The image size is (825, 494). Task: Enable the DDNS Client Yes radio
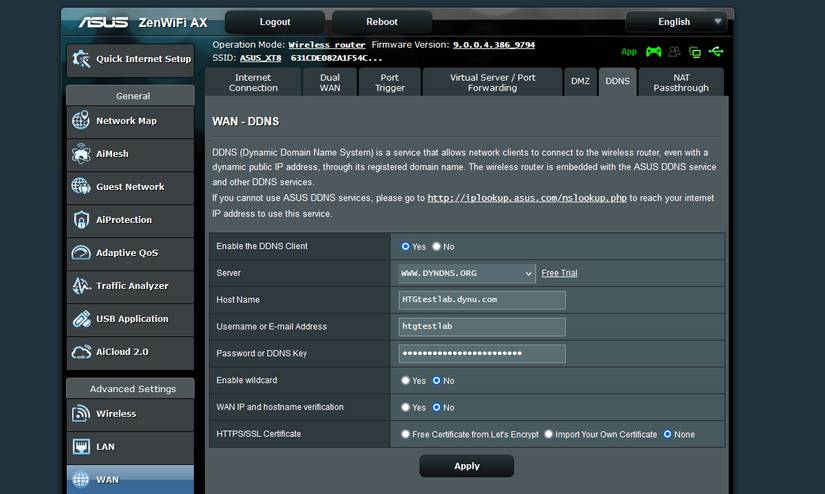click(x=405, y=246)
